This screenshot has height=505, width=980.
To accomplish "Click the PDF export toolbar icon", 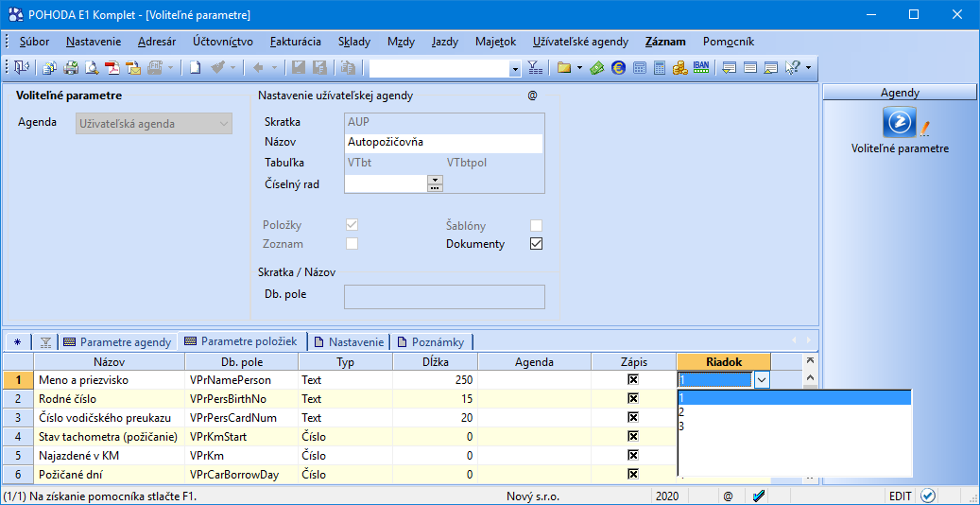I will tap(112, 68).
